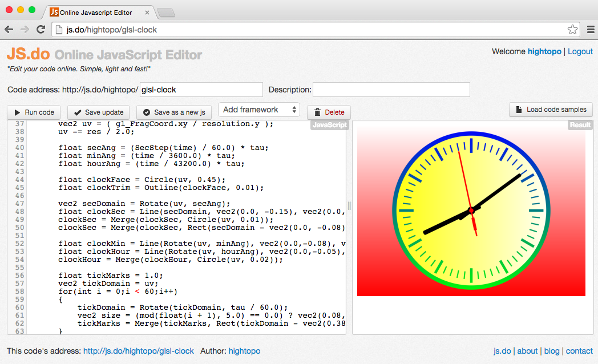
Task: Open Load code samples
Action: (551, 110)
